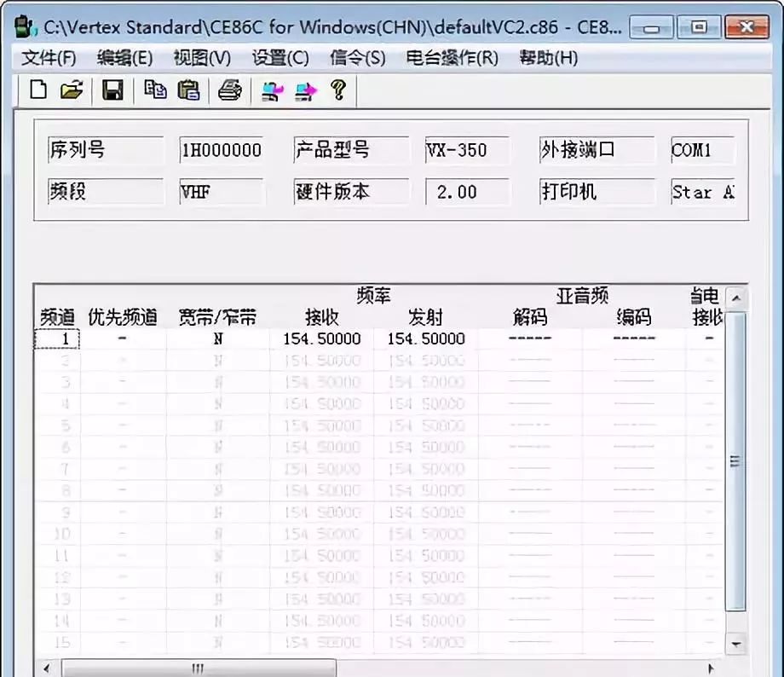This screenshot has width=784, height=677.
Task: Click the scroll up arrow of the channel table
Action: 735,298
